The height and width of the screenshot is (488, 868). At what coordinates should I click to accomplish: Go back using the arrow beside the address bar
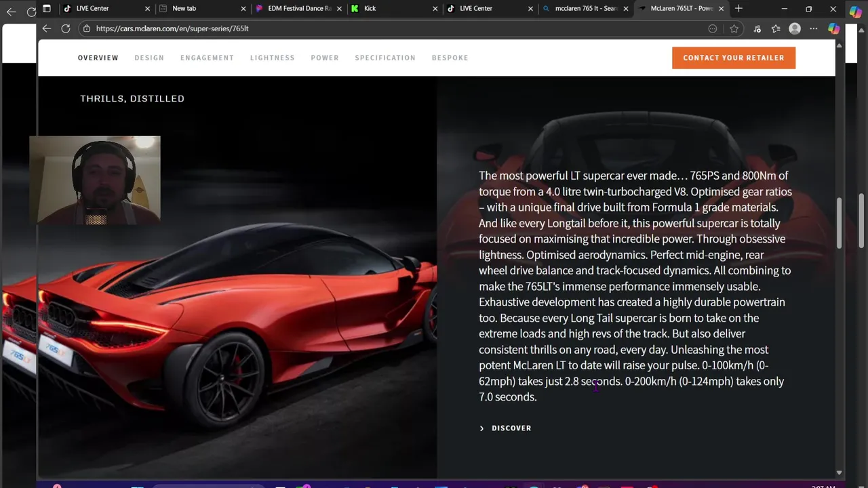point(46,28)
